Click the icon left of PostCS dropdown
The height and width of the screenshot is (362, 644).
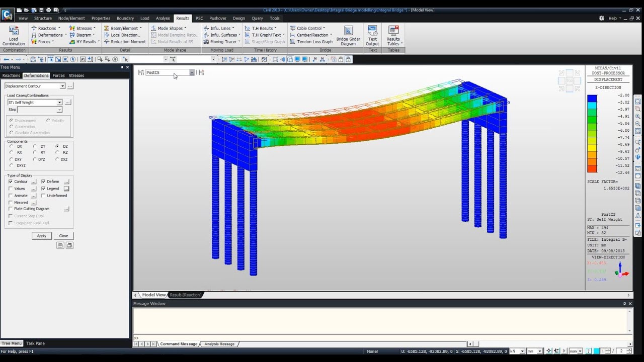coord(141,72)
